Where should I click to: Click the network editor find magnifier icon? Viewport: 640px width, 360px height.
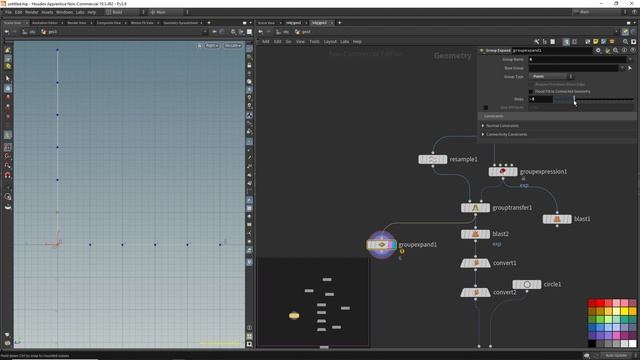625,42
